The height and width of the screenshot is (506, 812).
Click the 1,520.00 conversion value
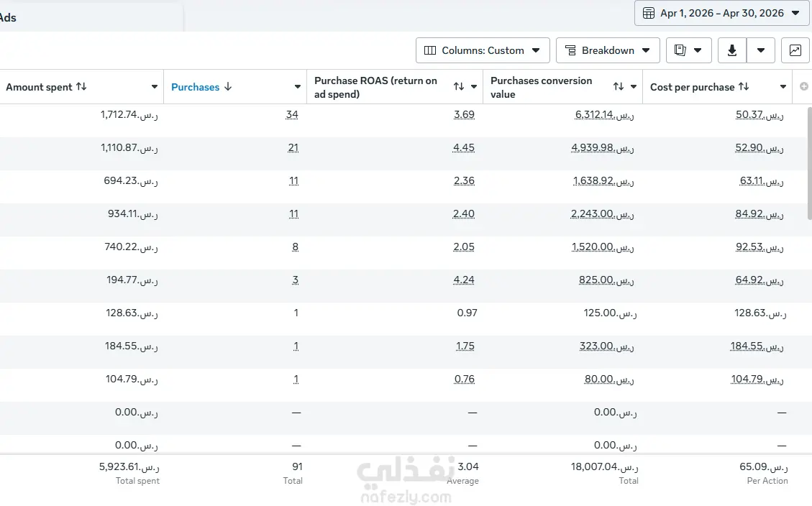click(603, 247)
